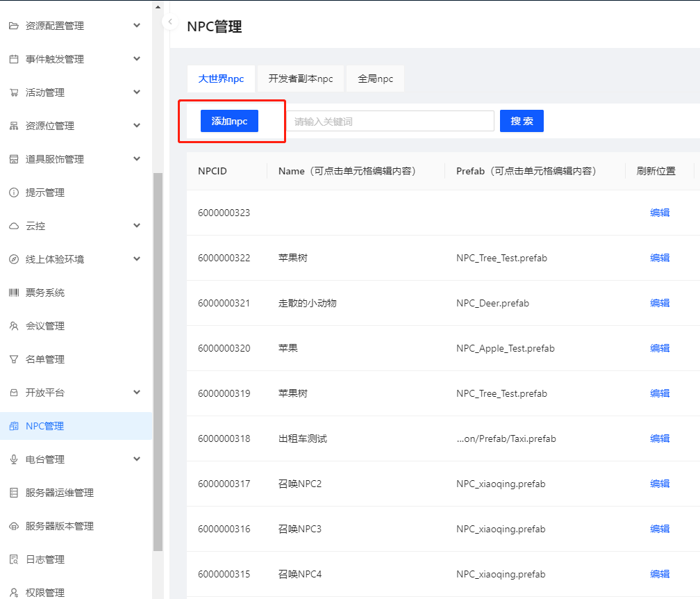Viewport: 700px width, 599px height.
Task: Expand the 开放平台 submenu chevron
Action: (x=137, y=393)
